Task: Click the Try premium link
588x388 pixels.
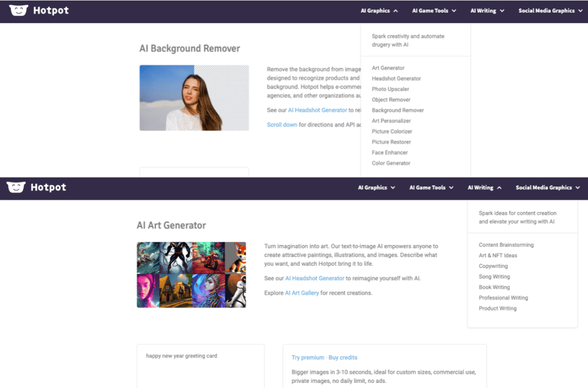Action: [308, 358]
